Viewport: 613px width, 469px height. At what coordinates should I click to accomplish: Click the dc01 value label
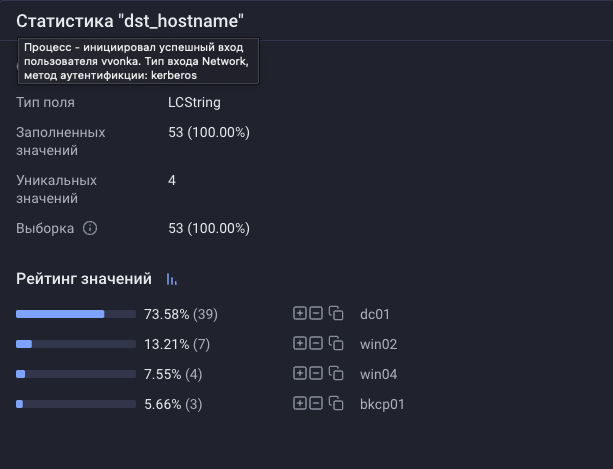[374, 314]
